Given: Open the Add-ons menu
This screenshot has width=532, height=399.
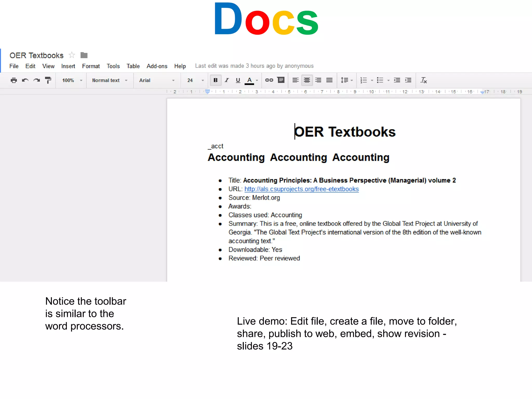Looking at the screenshot, I should (x=157, y=66).
